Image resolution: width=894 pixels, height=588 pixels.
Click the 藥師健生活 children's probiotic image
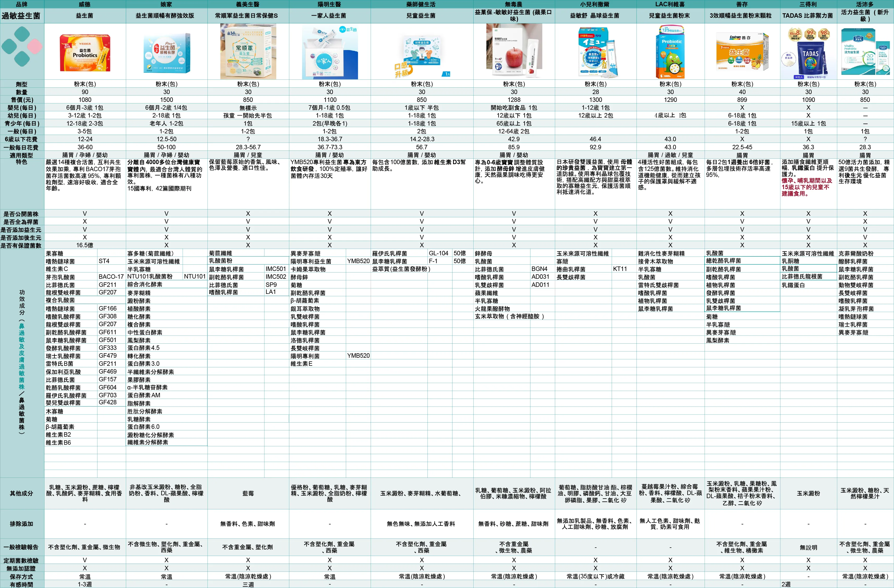click(422, 55)
